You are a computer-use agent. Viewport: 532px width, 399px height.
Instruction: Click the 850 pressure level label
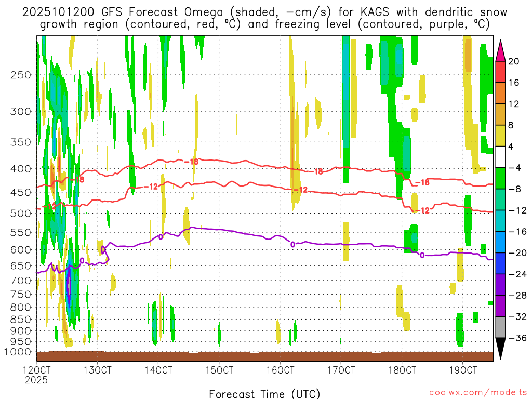click(21, 320)
